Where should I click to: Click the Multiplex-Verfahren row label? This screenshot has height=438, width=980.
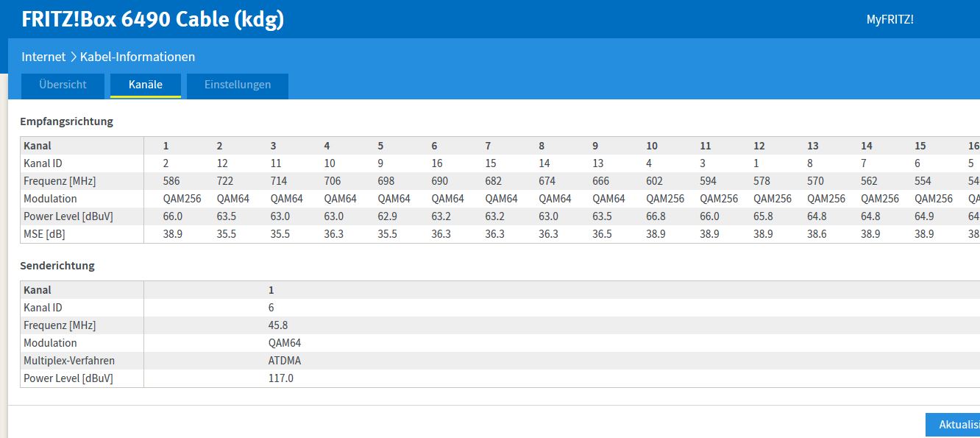pos(69,361)
